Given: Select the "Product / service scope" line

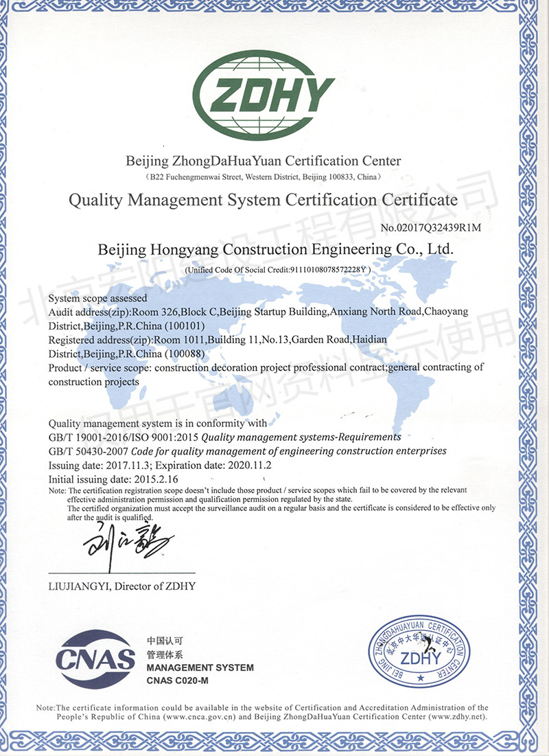Looking at the screenshot, I should pos(266,368).
